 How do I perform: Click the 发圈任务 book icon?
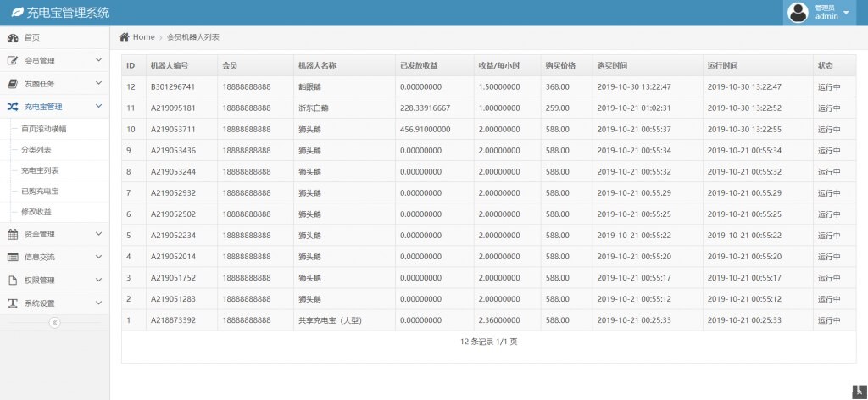(x=13, y=83)
